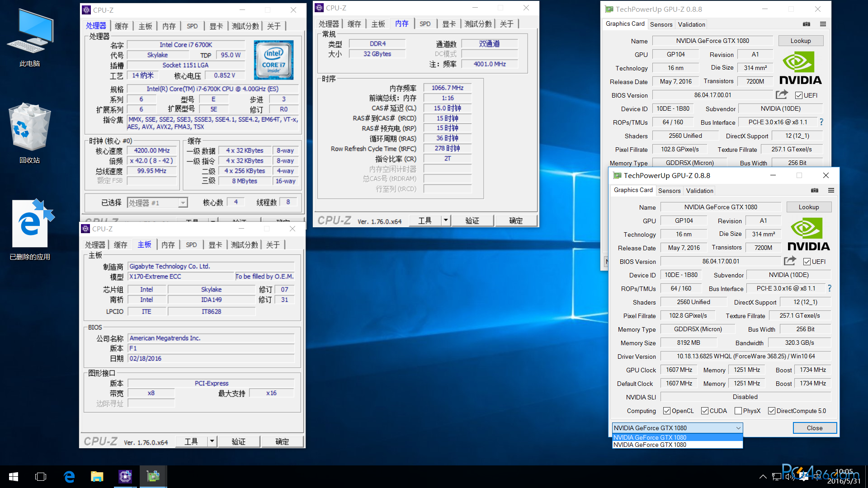Switch to CPU-Z taskbar icon
This screenshot has height=488, width=868.
pos(125,477)
